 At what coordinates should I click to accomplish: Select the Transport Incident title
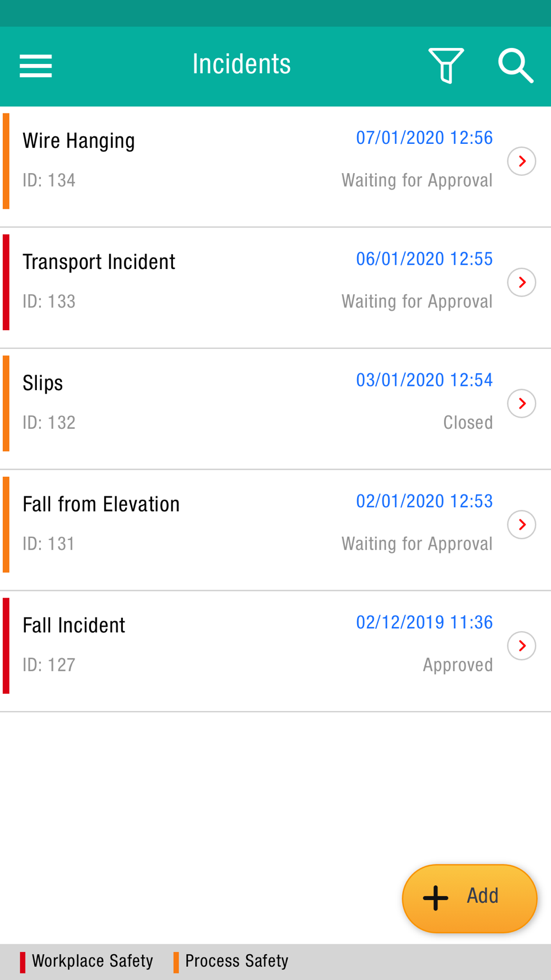coord(99,262)
